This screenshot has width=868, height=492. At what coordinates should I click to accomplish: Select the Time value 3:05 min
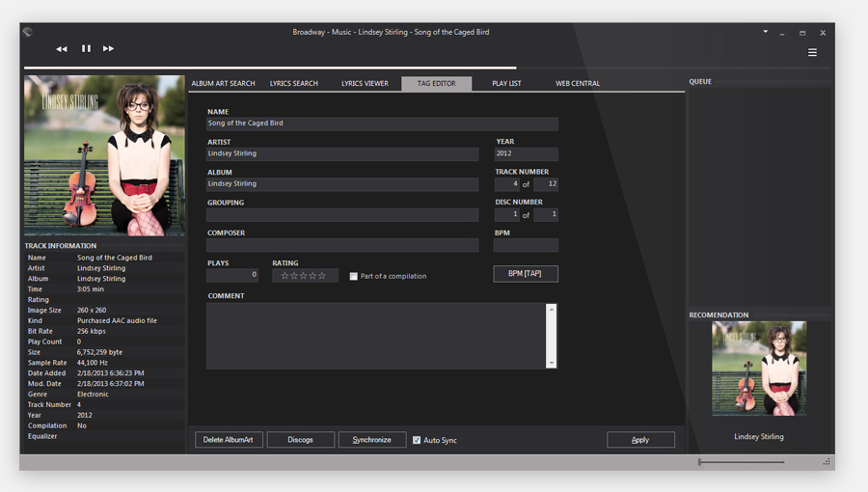(x=91, y=288)
